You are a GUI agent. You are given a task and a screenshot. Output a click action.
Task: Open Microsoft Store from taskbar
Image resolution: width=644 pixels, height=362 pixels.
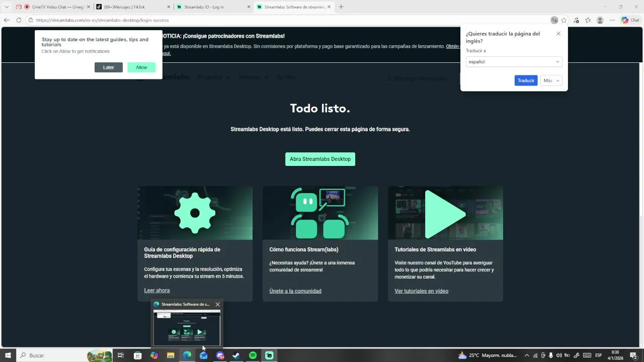pyautogui.click(x=137, y=355)
